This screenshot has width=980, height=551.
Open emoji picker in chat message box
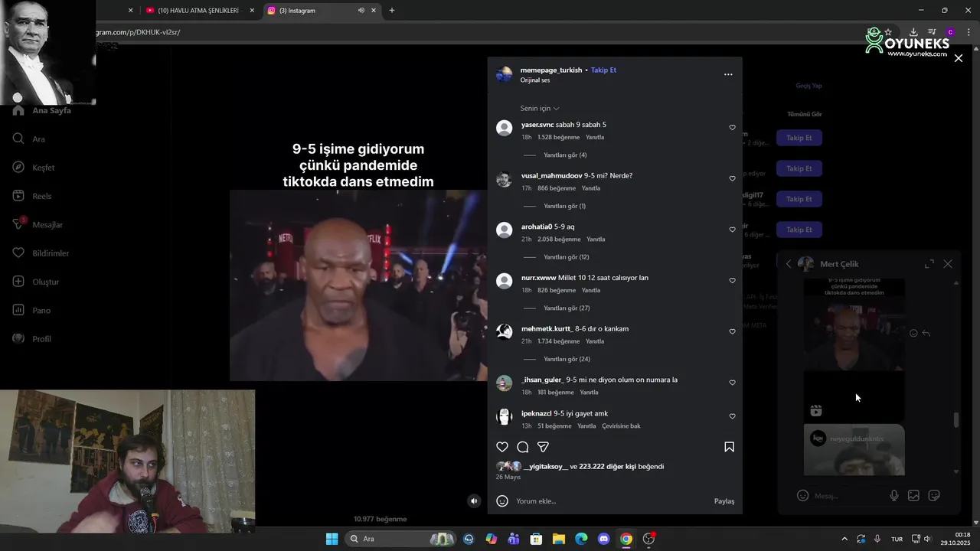coord(802,496)
